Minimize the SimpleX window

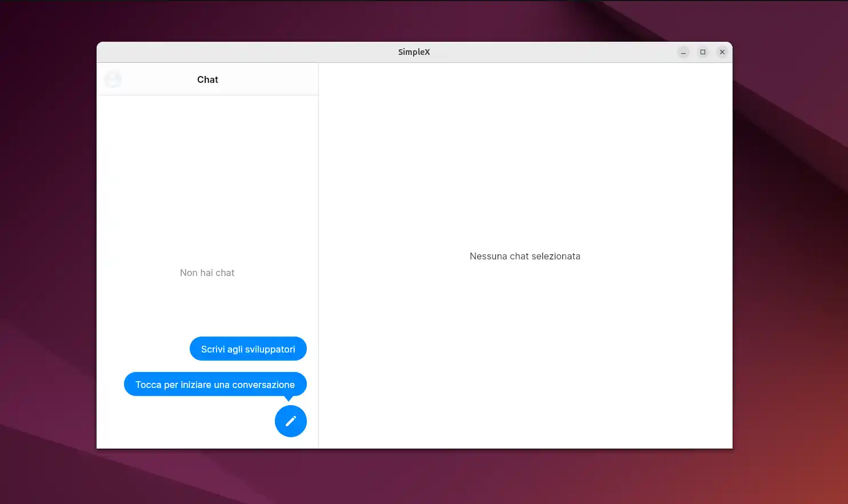[683, 52]
